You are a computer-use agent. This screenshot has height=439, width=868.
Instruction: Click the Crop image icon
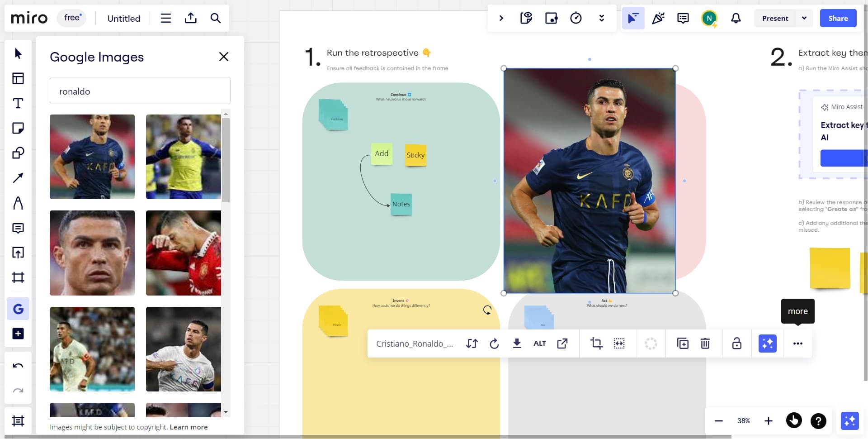[x=596, y=344]
